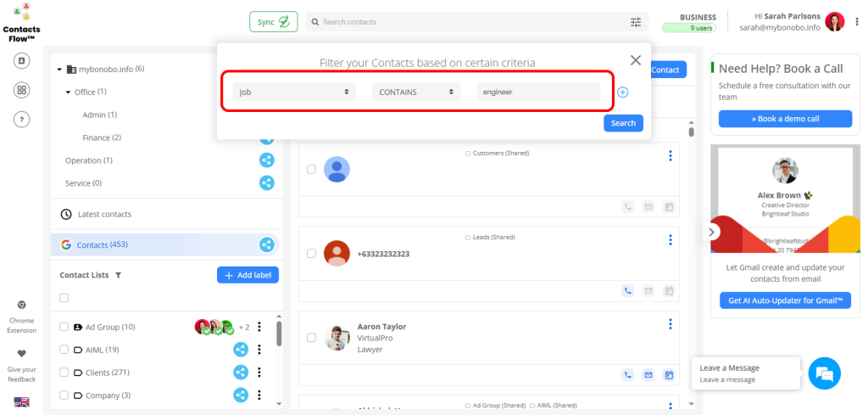The image size is (868, 415).
Task: Click the share icon beside Contacts (453)
Action: (x=266, y=245)
